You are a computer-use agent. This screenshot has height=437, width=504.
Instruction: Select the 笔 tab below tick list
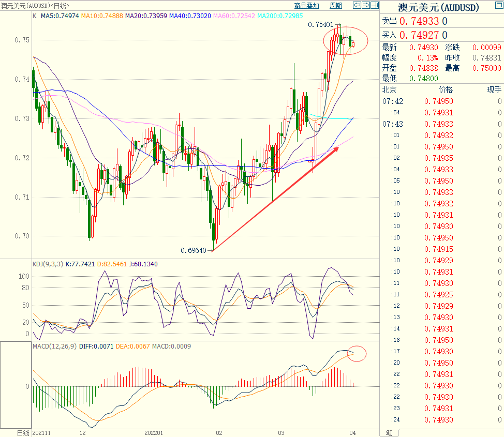pos(390,432)
